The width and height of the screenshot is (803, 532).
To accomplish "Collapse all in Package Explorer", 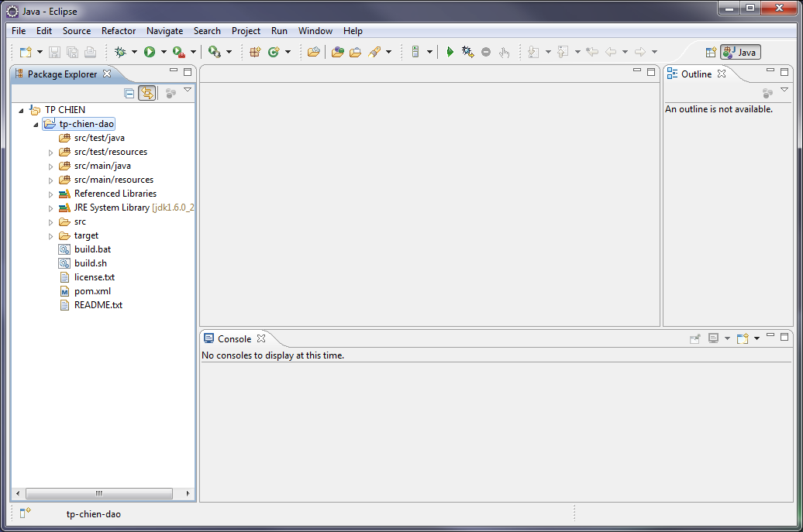I will pos(129,93).
